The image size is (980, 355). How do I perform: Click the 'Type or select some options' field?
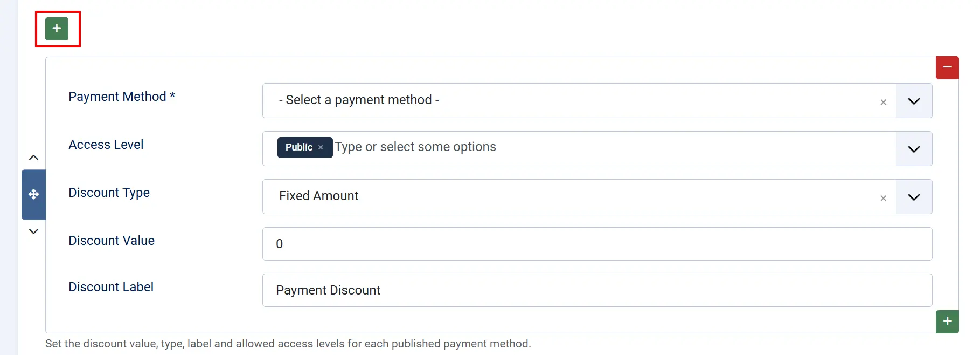(614, 147)
